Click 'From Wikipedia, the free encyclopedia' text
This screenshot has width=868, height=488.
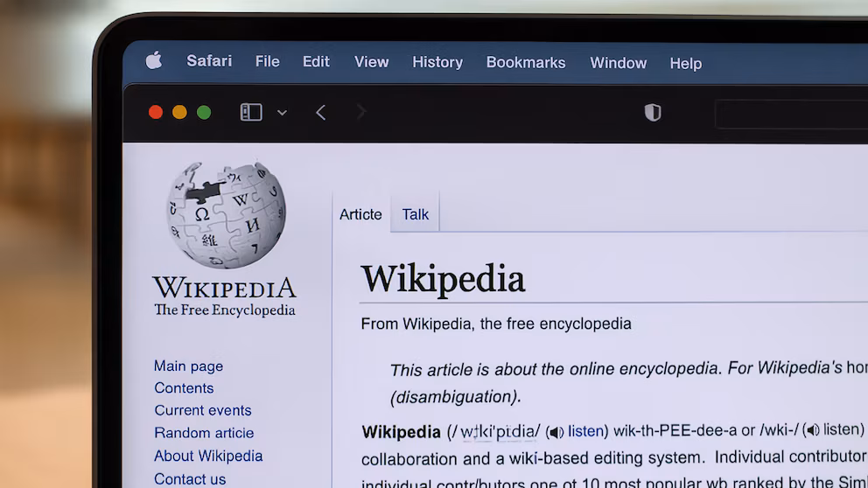(496, 324)
